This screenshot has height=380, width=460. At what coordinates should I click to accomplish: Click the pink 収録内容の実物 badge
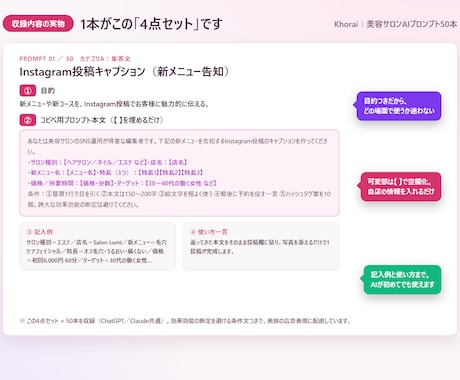coord(38,24)
